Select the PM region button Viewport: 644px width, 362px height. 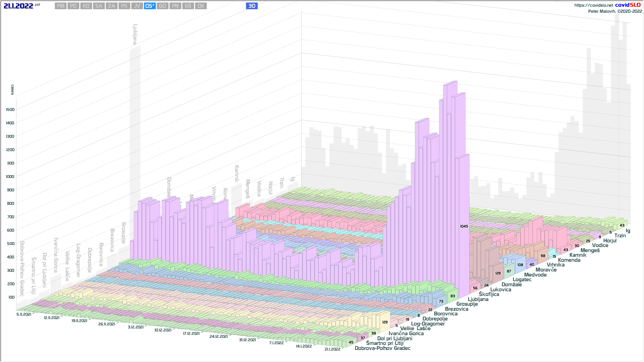61,6
